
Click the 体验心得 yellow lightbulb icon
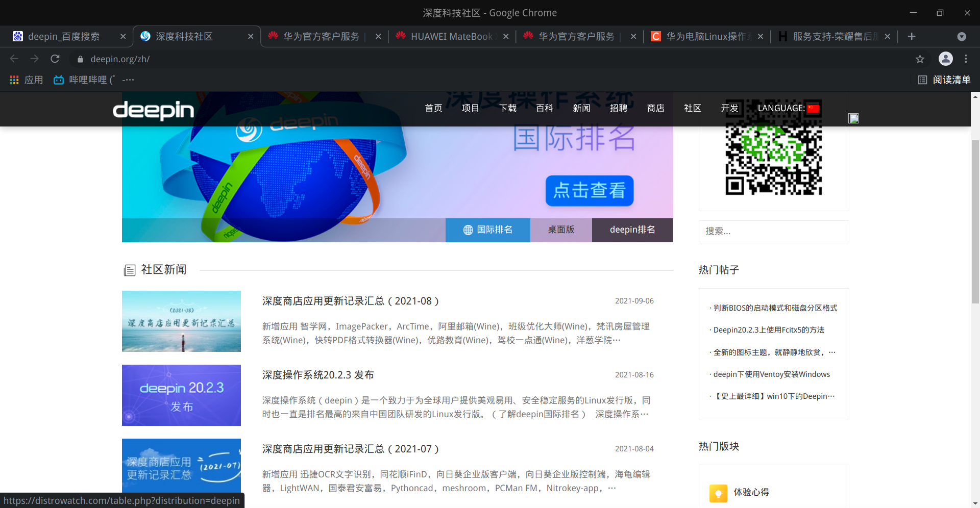tap(718, 493)
